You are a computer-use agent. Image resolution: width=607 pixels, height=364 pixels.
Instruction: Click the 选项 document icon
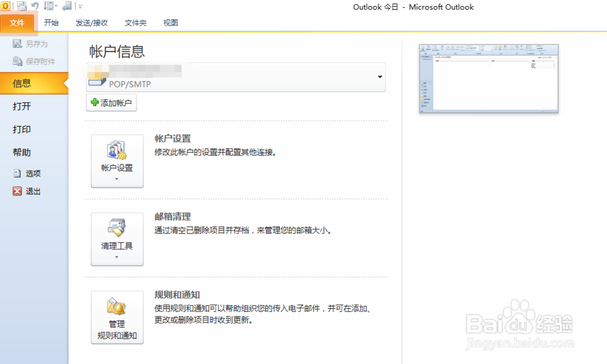pos(18,174)
